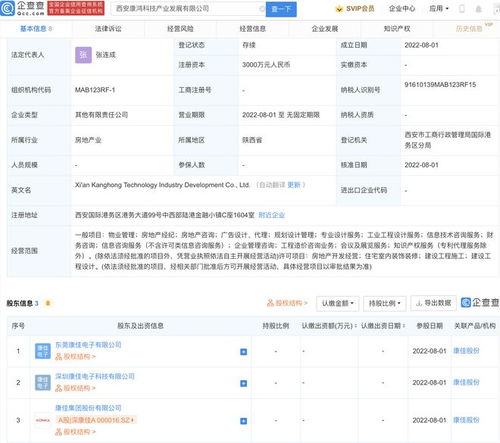This screenshot has width=500, height=443.
Task: Expand the plus icon in the 深圳康佳电子科技 row
Action: 244,383
